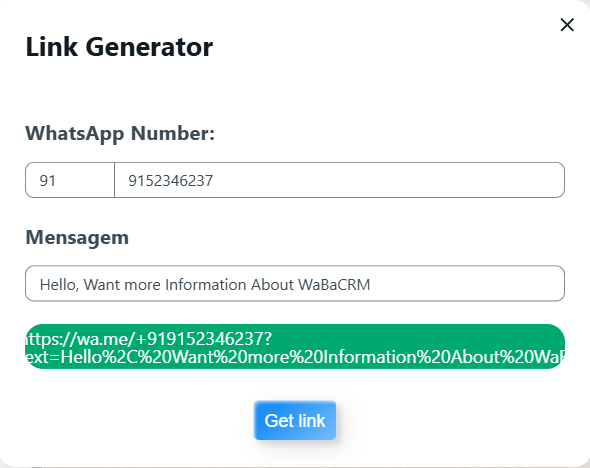Select the green box containing the WhatsApp URL
590x468 pixels.
pyautogui.click(x=295, y=346)
